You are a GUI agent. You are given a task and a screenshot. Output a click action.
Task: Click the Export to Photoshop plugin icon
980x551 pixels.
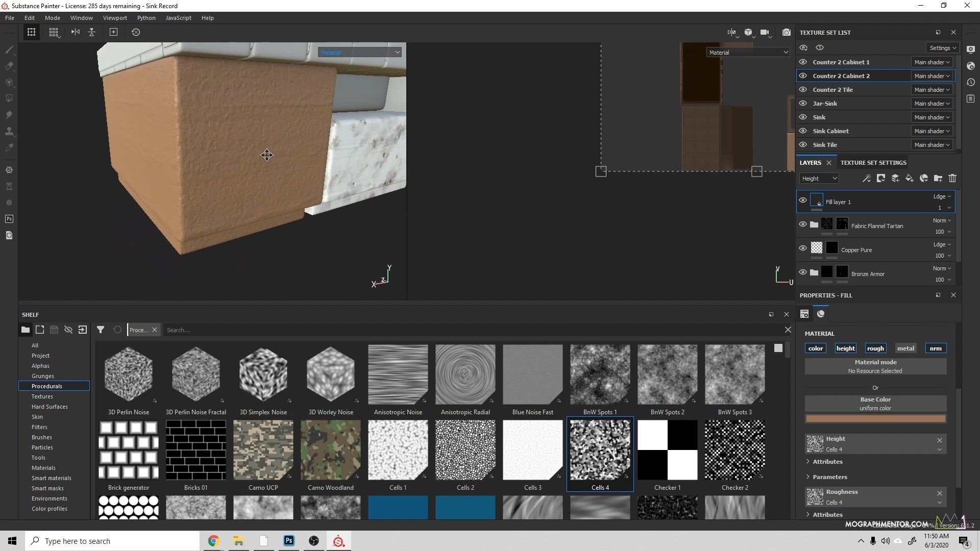pos(9,219)
